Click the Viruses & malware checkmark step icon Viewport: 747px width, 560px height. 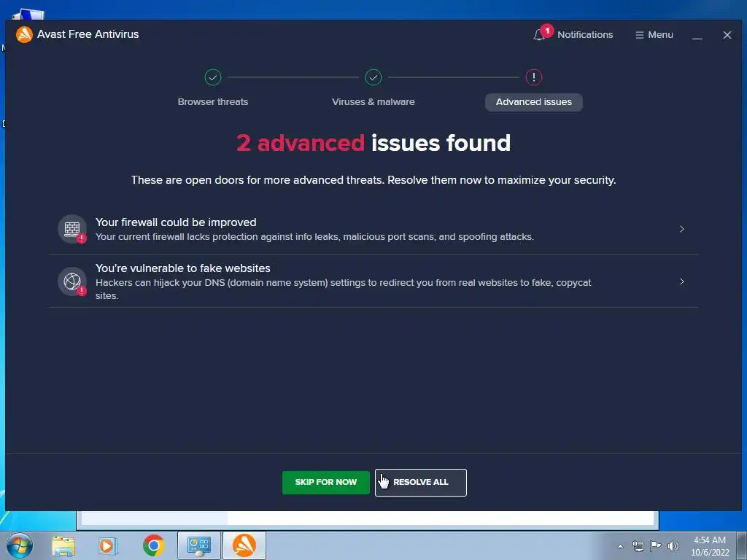[x=373, y=77]
